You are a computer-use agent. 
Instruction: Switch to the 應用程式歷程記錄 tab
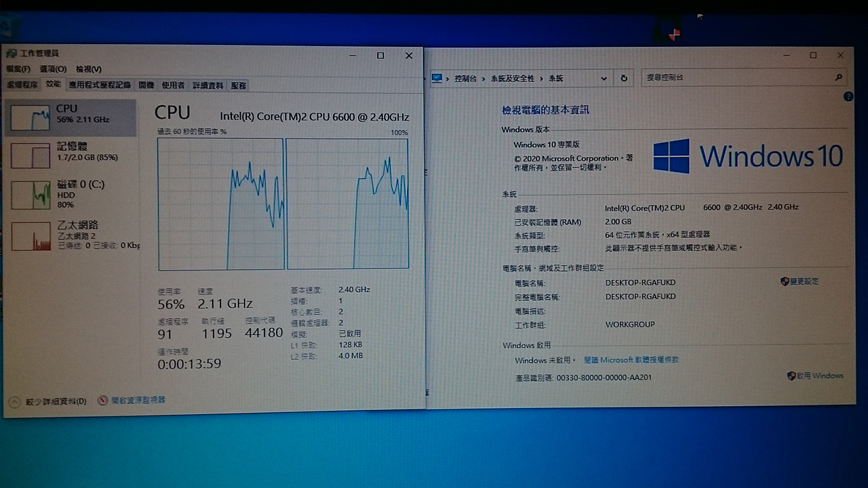click(x=100, y=85)
